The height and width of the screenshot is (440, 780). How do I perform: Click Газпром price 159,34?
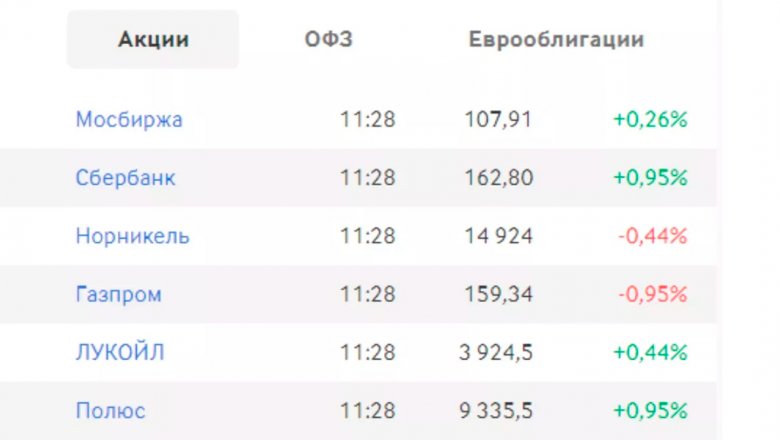click(498, 294)
